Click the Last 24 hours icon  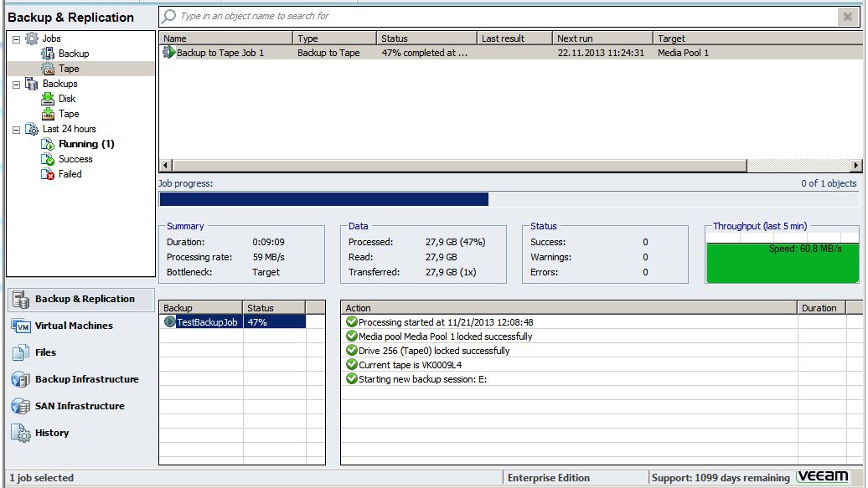coord(32,129)
